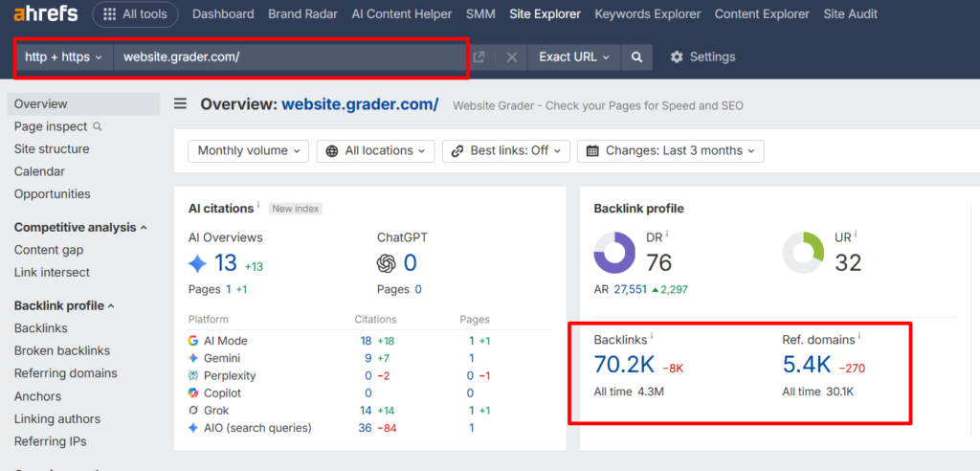Click the Page inspect magnifier icon

97,126
